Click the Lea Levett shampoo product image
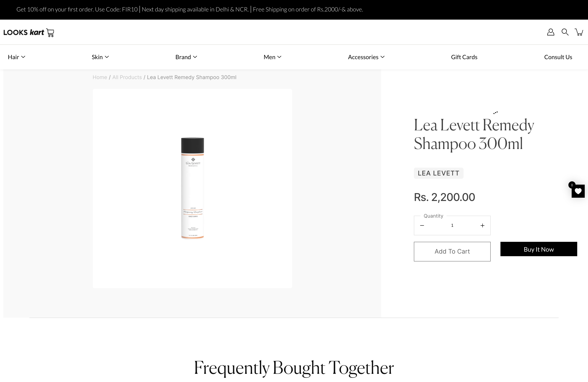The height and width of the screenshot is (382, 588). (192, 188)
